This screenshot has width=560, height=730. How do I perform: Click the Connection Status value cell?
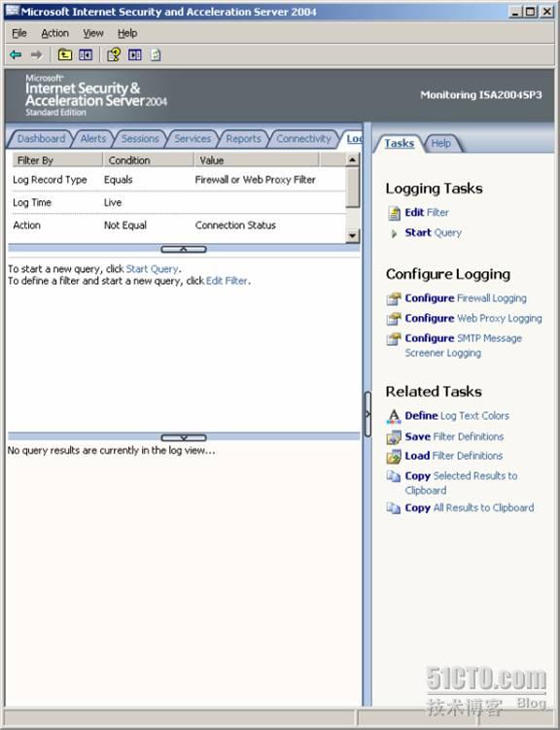point(235,226)
